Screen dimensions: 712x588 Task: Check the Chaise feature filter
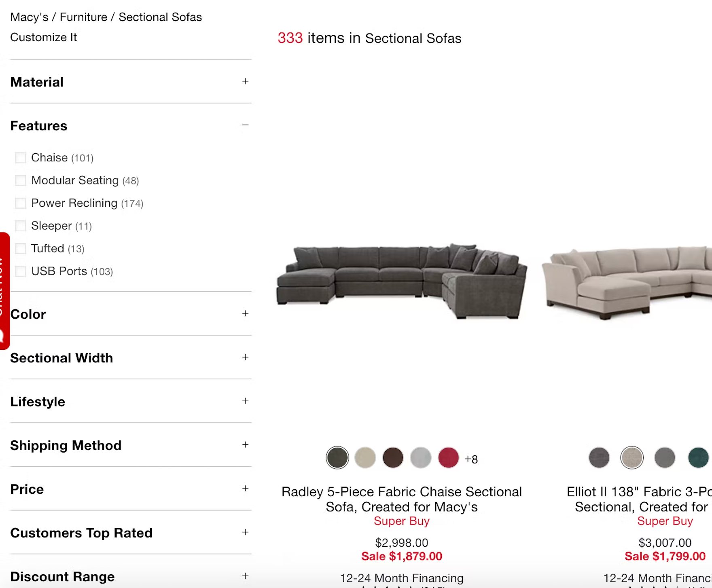coord(20,157)
